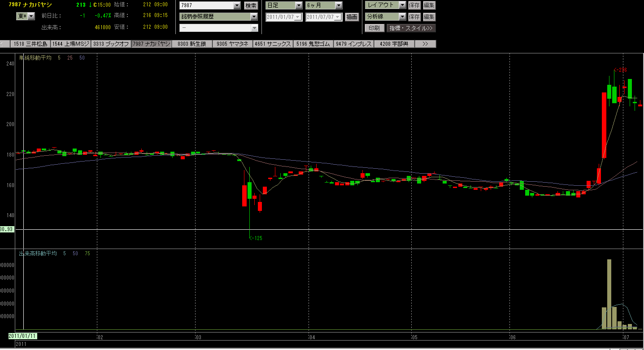The image size is (644, 350).
Task: Open 指標・スタイル>> settings panel
Action: 411,28
